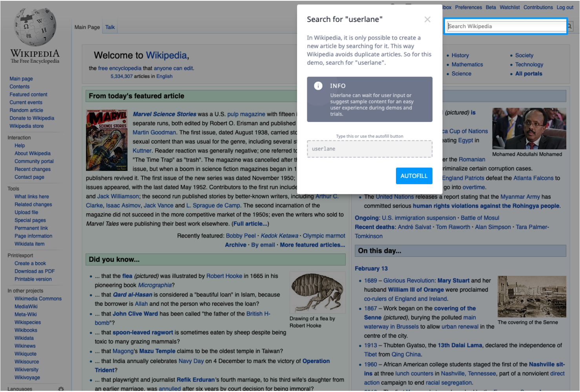580x392 pixels.
Task: Go to Random article
Action: coord(26,110)
